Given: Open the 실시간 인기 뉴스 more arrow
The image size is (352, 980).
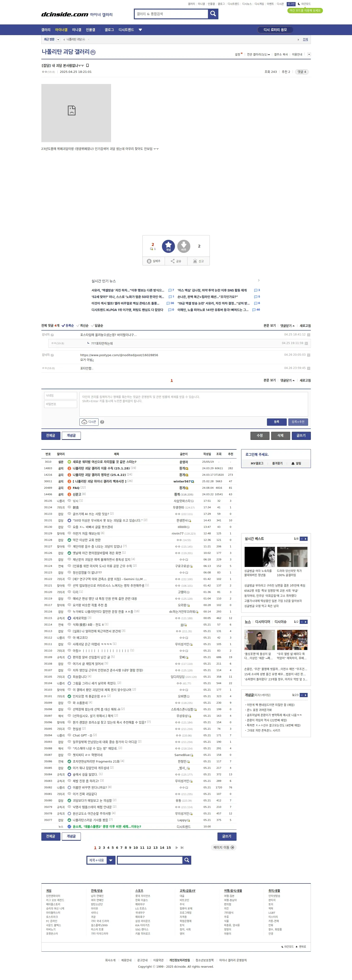Looking at the screenshot, I should (259, 280).
